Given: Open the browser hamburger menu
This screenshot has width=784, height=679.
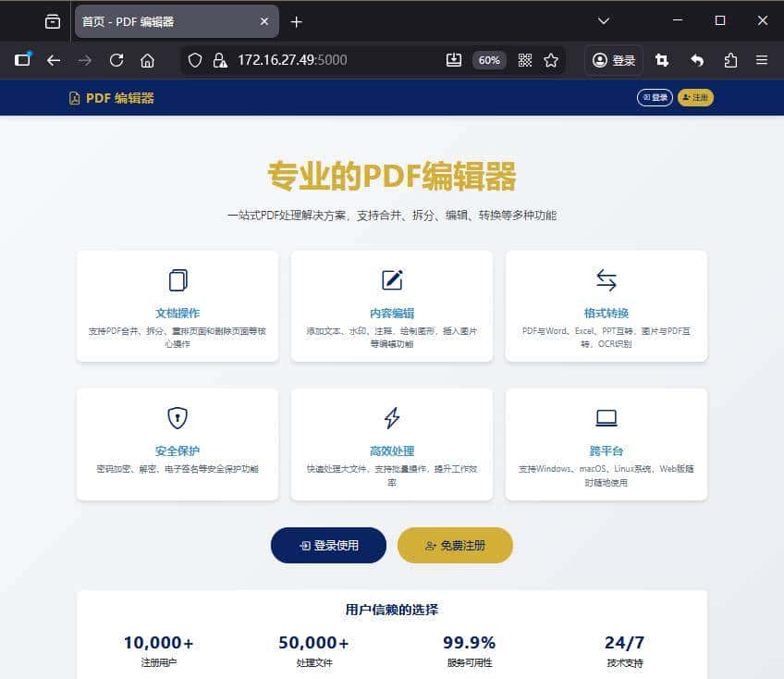Looking at the screenshot, I should [x=762, y=59].
